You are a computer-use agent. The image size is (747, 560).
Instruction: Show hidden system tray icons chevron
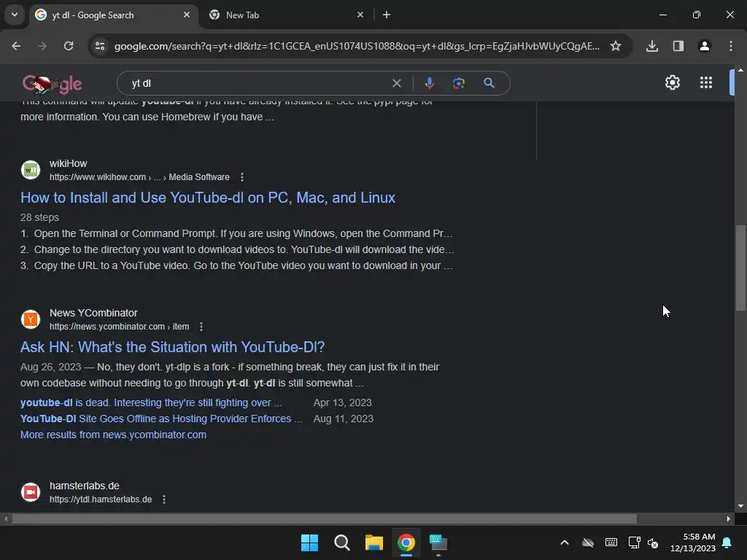tap(565, 542)
